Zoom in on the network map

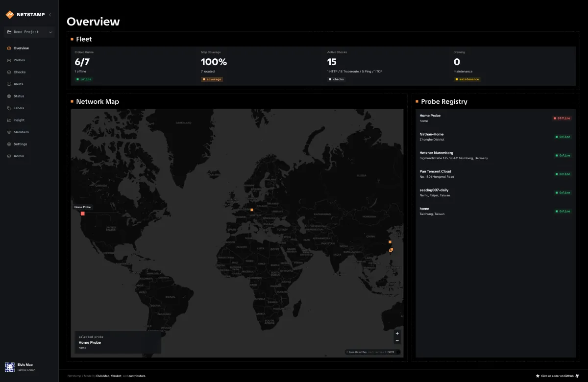[397, 334]
